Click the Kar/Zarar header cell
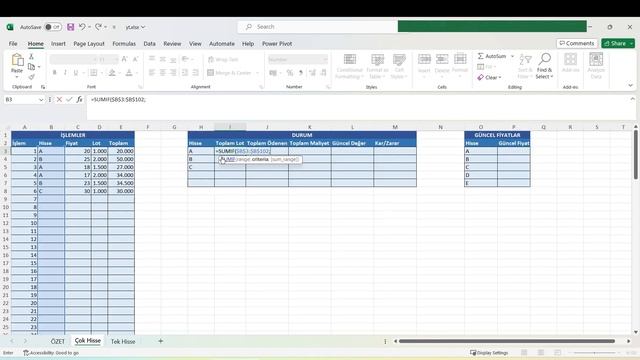Image resolution: width=640 pixels, height=360 pixels. pos(395,143)
